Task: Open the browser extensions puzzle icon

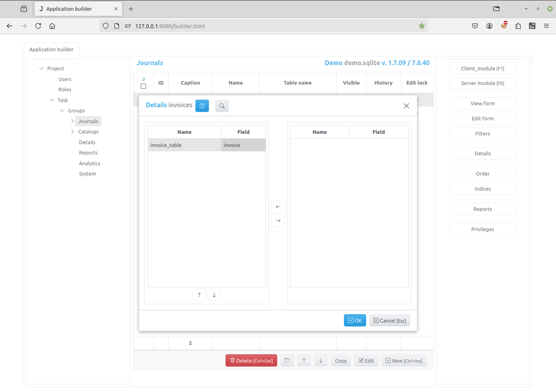Action: pyautogui.click(x=518, y=26)
